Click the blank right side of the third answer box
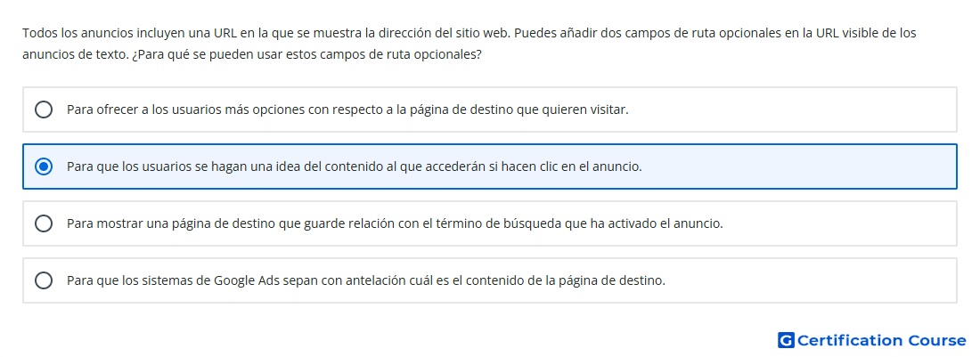The image size is (980, 357). (839, 223)
